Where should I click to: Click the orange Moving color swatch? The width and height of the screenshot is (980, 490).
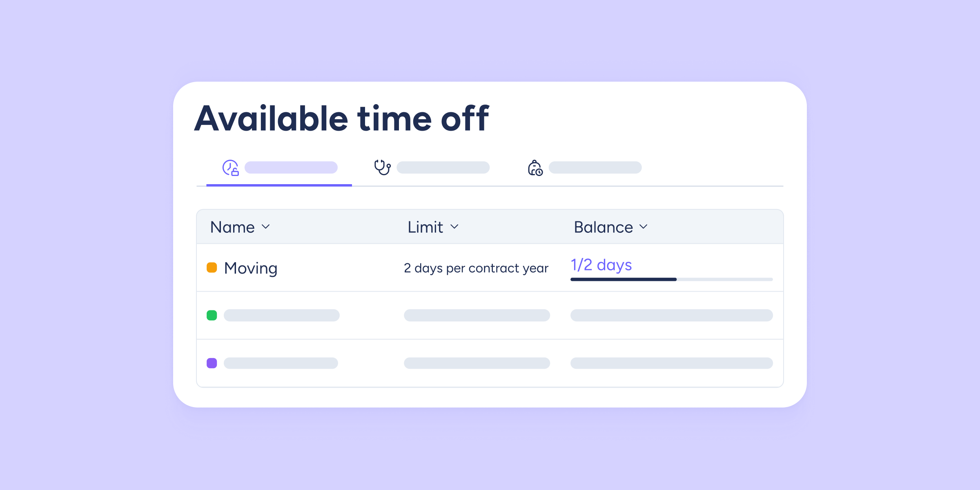pos(212,267)
